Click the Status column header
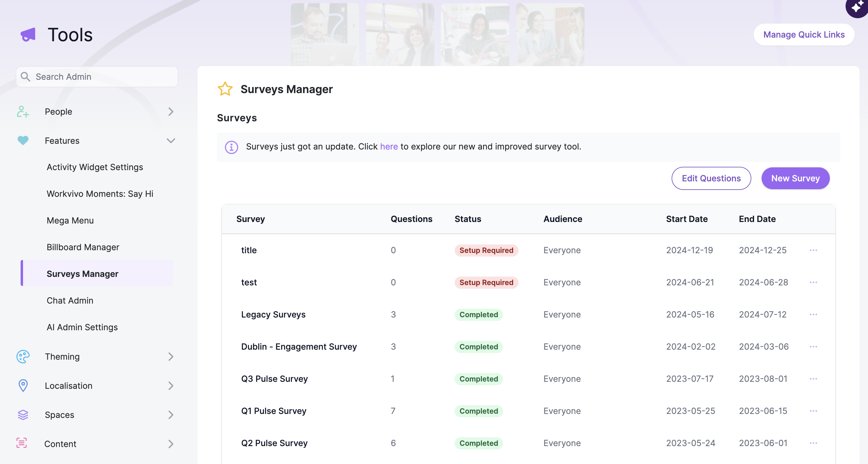This screenshot has width=868, height=464. (x=468, y=219)
